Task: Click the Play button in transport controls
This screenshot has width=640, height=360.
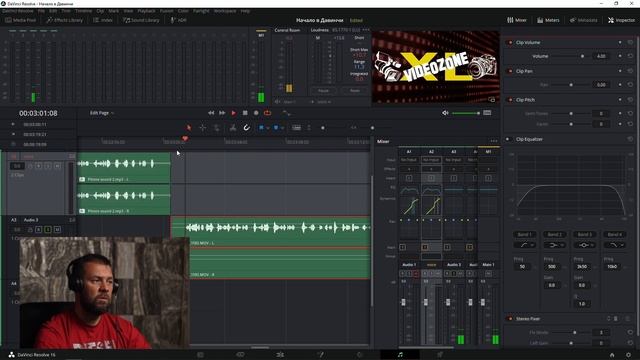Action: point(233,113)
